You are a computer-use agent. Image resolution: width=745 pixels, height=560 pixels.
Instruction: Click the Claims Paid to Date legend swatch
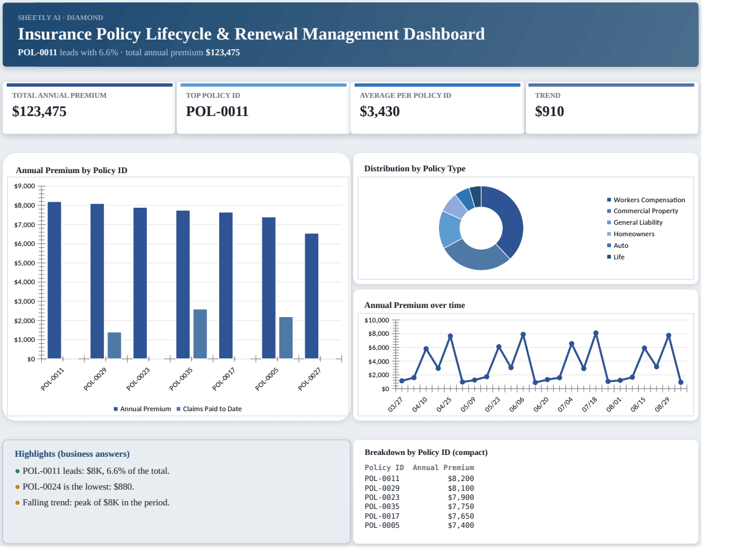tap(178, 409)
